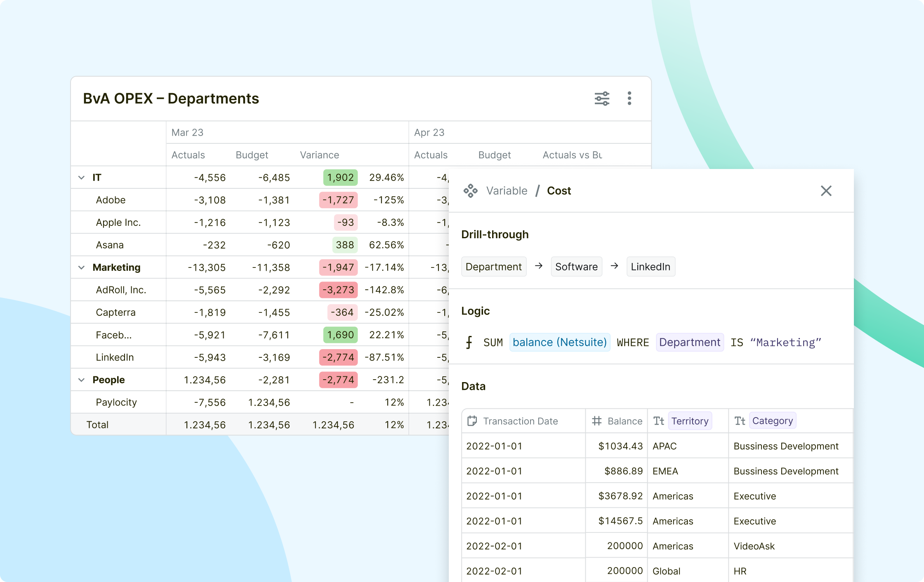Viewport: 924px width, 582px height.
Task: Select the LinkedIn drill-through chip
Action: coord(651,267)
